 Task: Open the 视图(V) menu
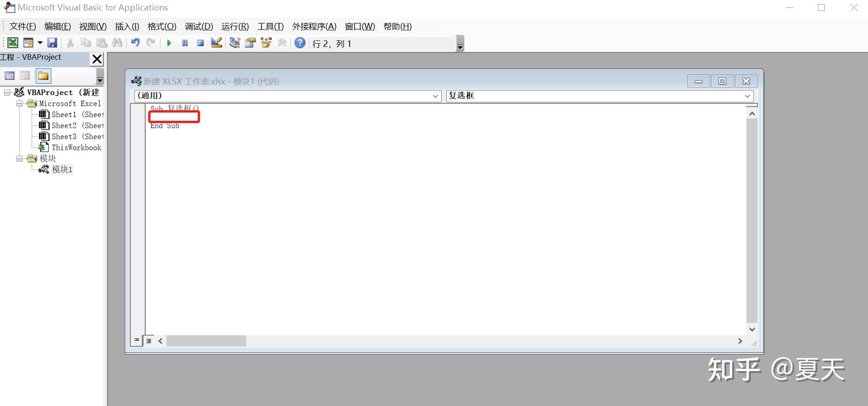point(93,27)
